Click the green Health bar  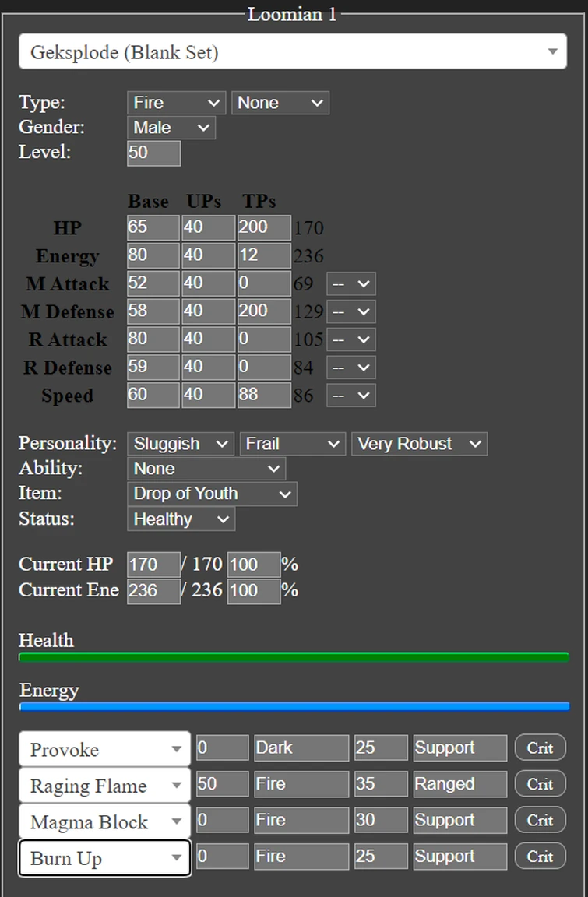[x=294, y=657]
